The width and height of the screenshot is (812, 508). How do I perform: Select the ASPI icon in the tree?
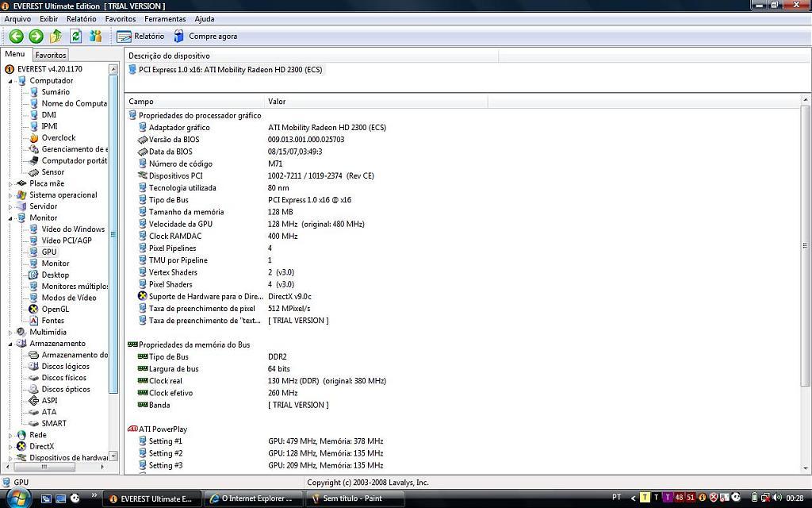pyautogui.click(x=33, y=401)
